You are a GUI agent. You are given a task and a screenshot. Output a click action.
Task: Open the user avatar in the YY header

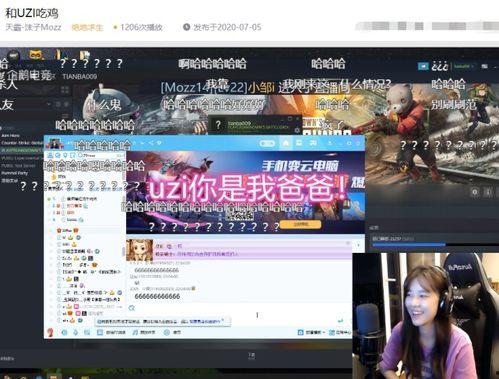click(54, 144)
